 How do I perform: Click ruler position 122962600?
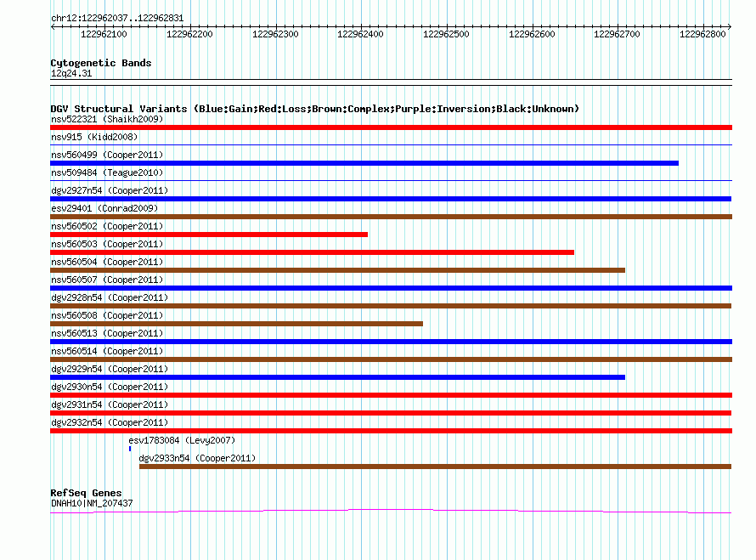(x=532, y=34)
